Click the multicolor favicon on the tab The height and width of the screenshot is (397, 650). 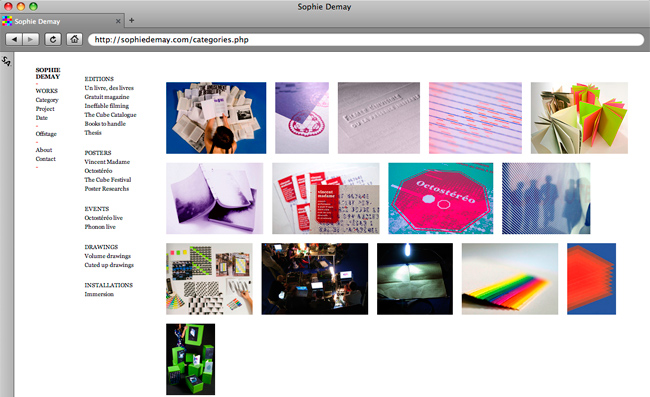click(7, 21)
